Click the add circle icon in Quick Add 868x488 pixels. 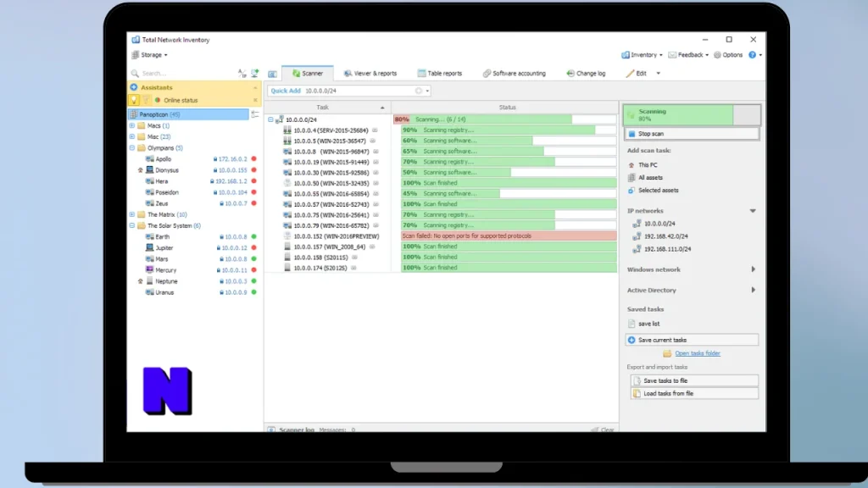pos(419,91)
